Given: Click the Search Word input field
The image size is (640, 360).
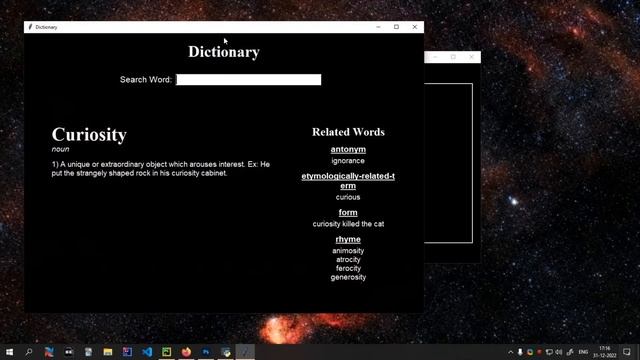Looking at the screenshot, I should coord(249,80).
